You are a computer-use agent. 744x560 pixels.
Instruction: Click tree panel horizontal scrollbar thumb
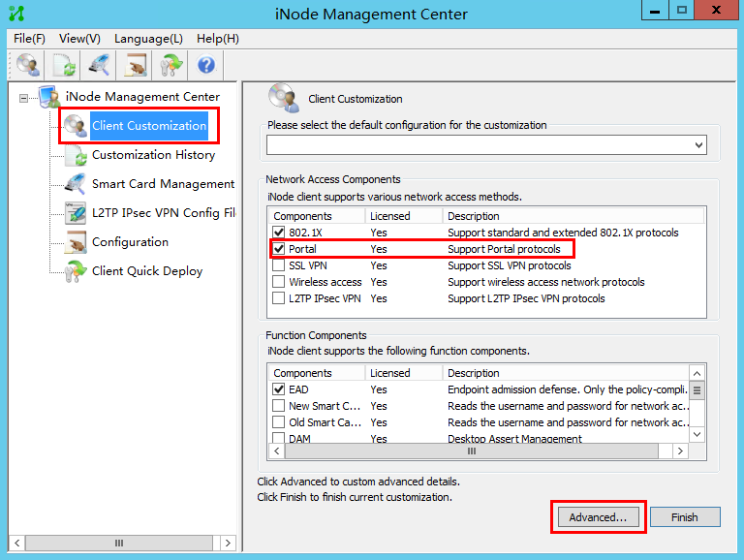tap(118, 543)
